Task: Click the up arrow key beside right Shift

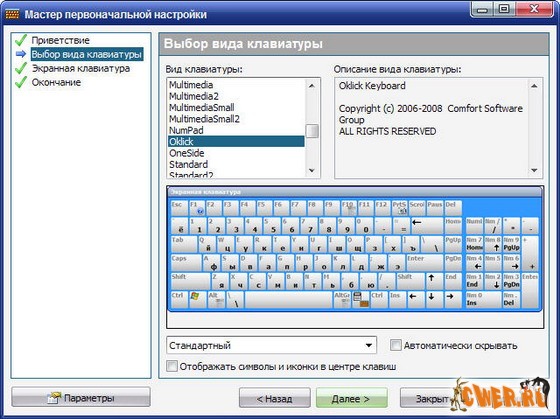Action: click(434, 281)
